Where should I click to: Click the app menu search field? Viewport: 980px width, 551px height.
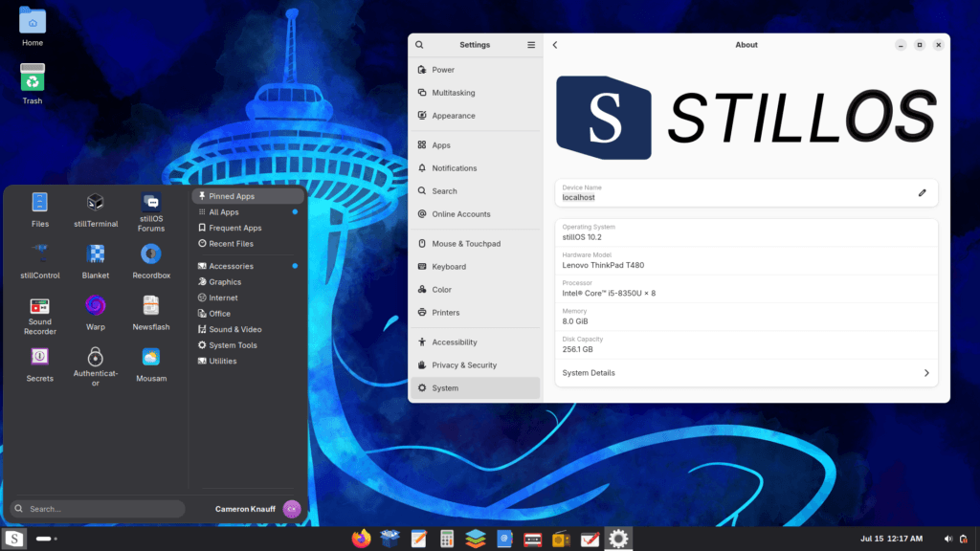point(98,509)
